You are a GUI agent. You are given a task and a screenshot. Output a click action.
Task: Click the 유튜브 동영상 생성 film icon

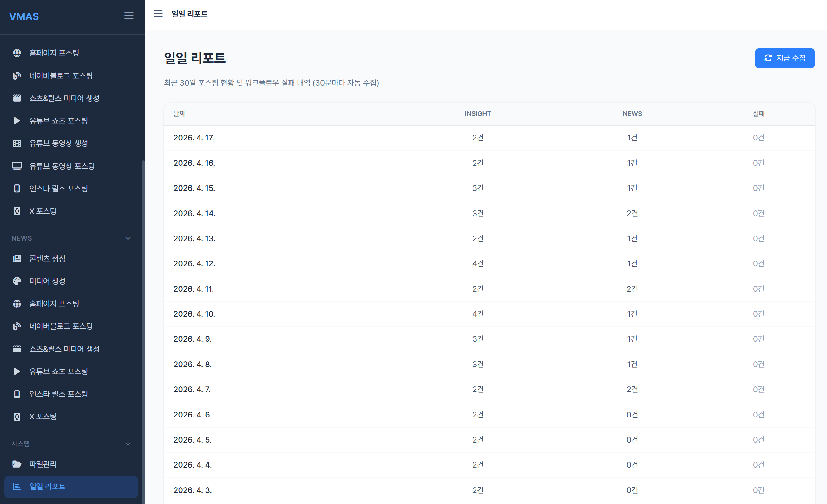point(17,143)
